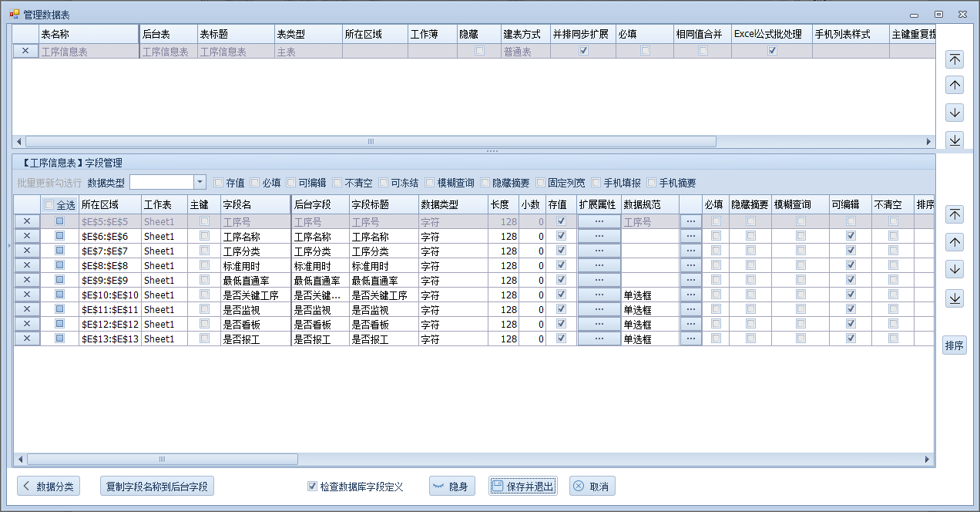Check the 全选 select-all checkbox

tap(50, 205)
